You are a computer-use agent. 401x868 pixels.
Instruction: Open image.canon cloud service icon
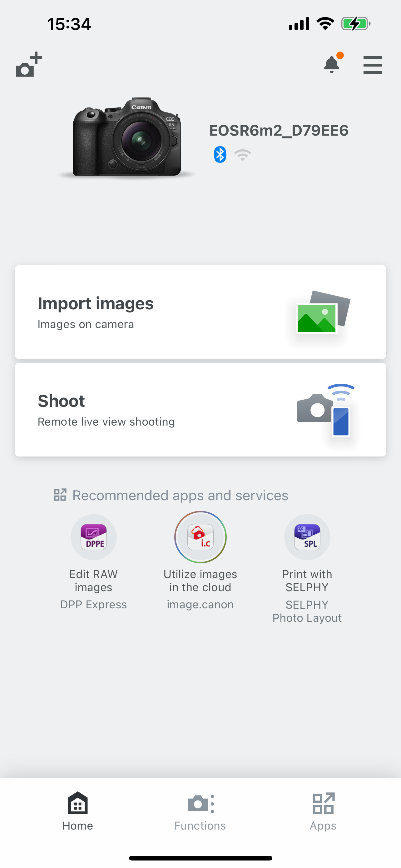(200, 537)
